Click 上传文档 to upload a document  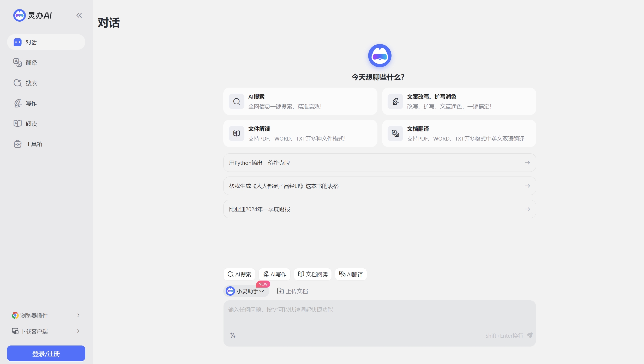[x=292, y=291]
